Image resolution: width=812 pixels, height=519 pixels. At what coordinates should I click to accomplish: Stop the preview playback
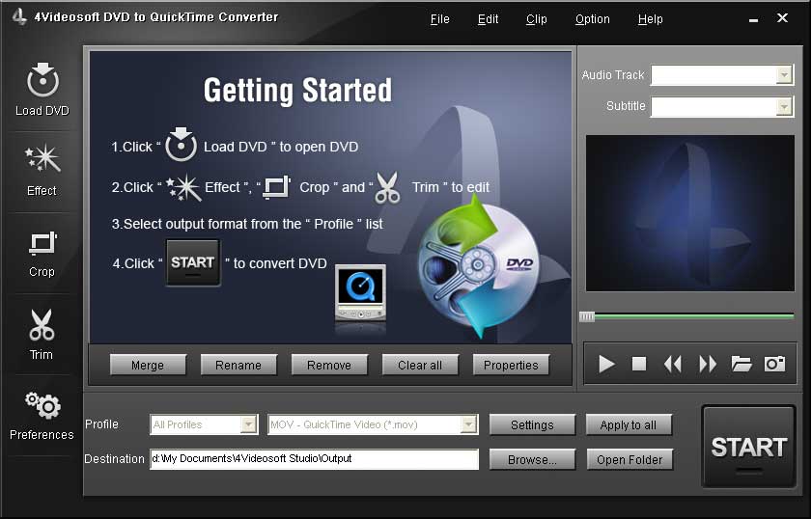(x=639, y=364)
